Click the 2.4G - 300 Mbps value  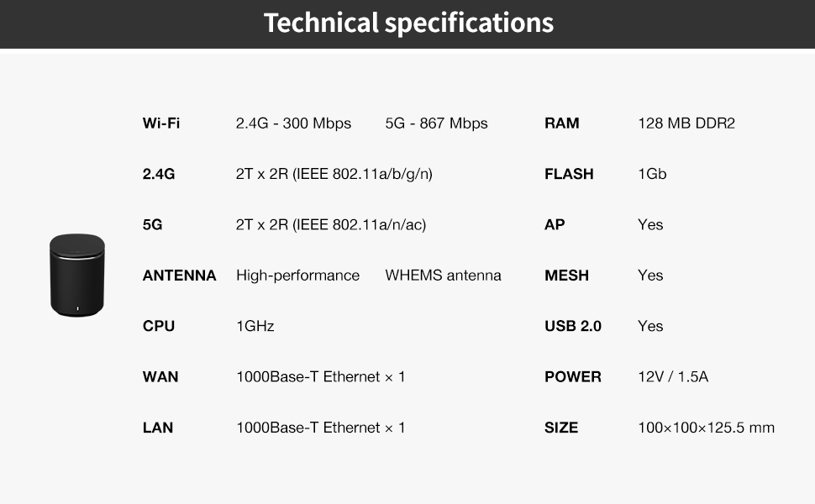point(293,123)
